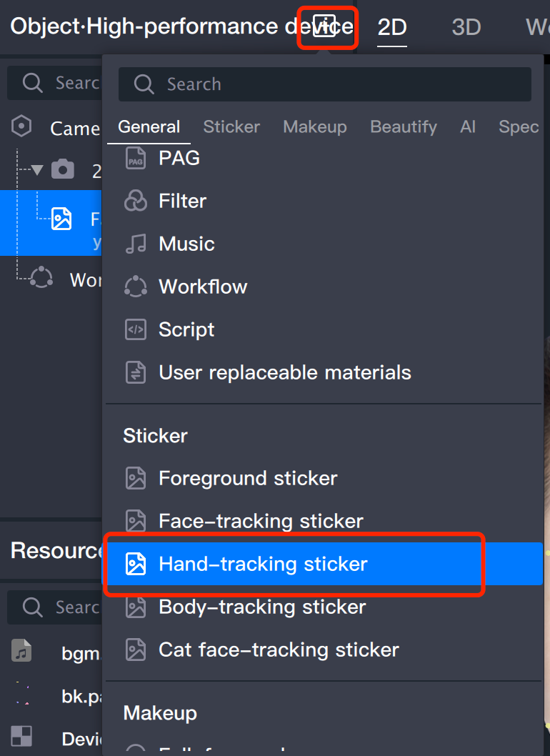Image resolution: width=550 pixels, height=756 pixels.
Task: Open the AI category tab
Action: pyautogui.click(x=468, y=127)
